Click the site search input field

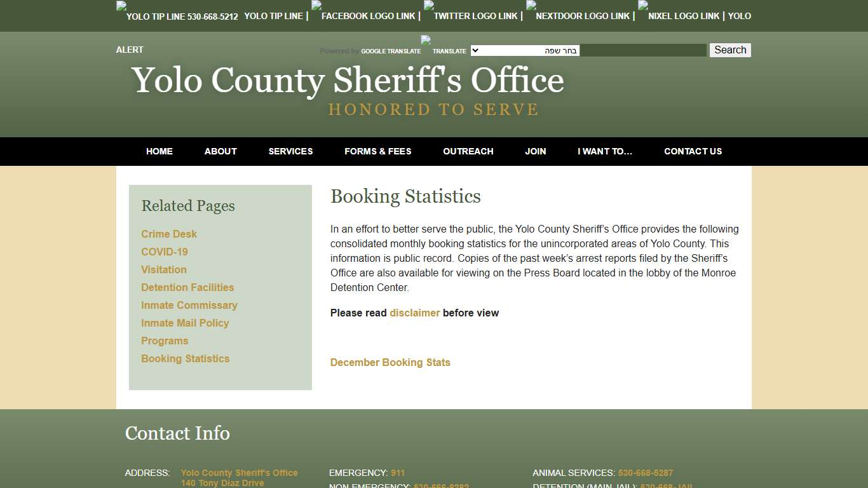pyautogui.click(x=644, y=50)
